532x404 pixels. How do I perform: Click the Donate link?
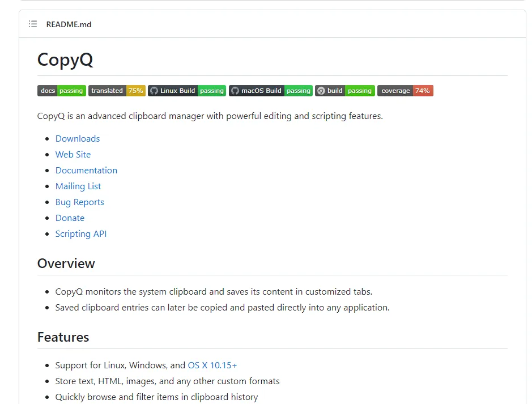point(70,218)
